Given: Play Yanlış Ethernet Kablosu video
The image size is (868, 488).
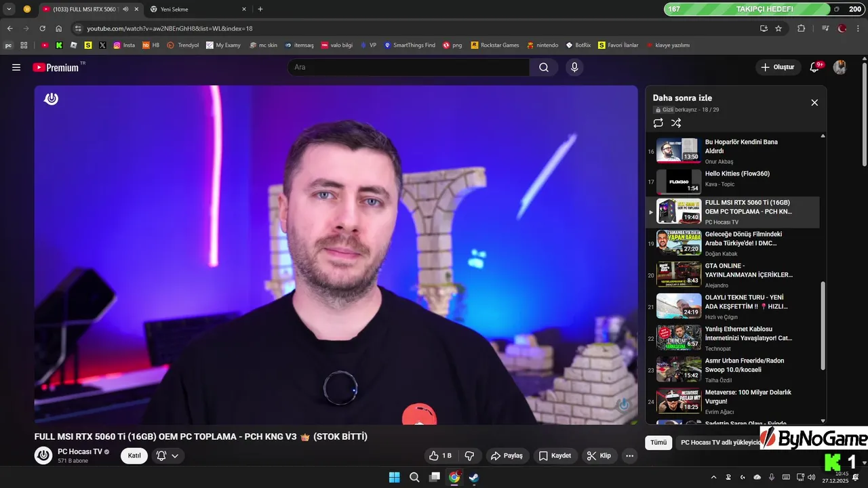Looking at the screenshot, I should point(732,338).
